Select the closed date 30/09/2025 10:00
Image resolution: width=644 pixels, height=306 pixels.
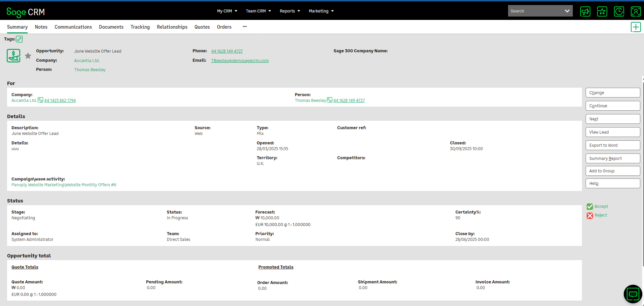tap(466, 149)
